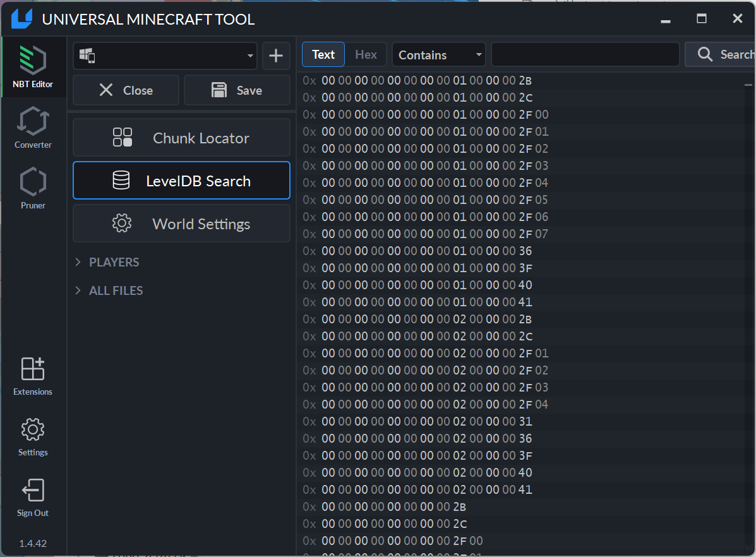This screenshot has height=557, width=756.
Task: Click the search text input field
Action: click(x=585, y=55)
